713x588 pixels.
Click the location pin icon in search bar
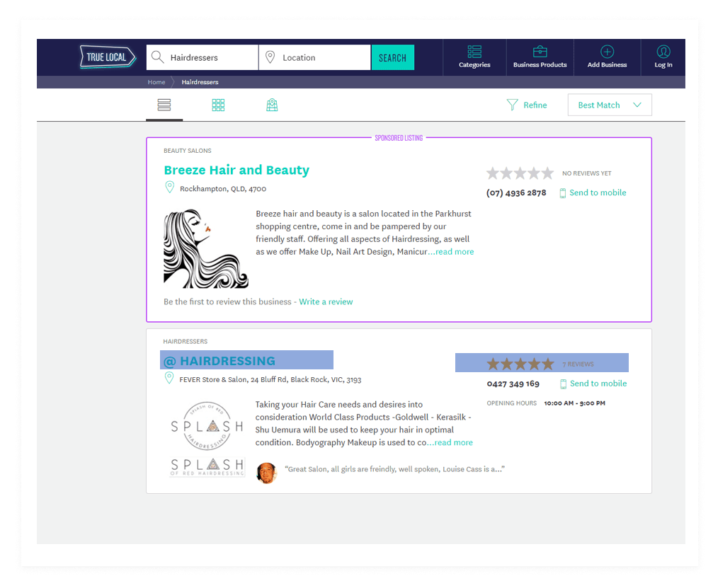pos(270,57)
